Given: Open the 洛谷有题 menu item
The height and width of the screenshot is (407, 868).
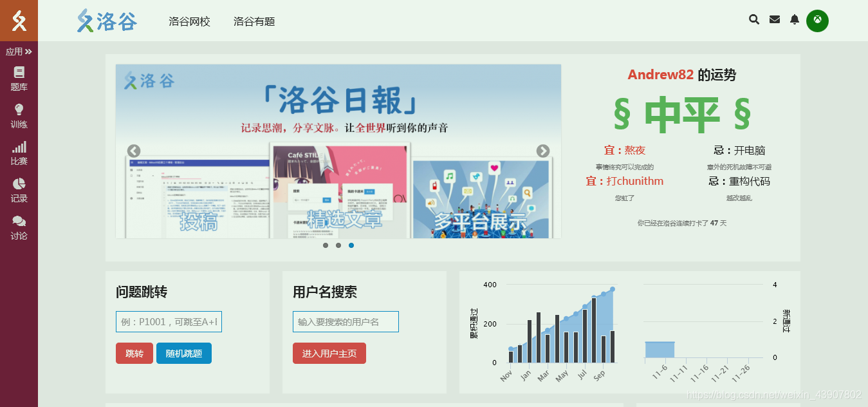Looking at the screenshot, I should point(254,21).
